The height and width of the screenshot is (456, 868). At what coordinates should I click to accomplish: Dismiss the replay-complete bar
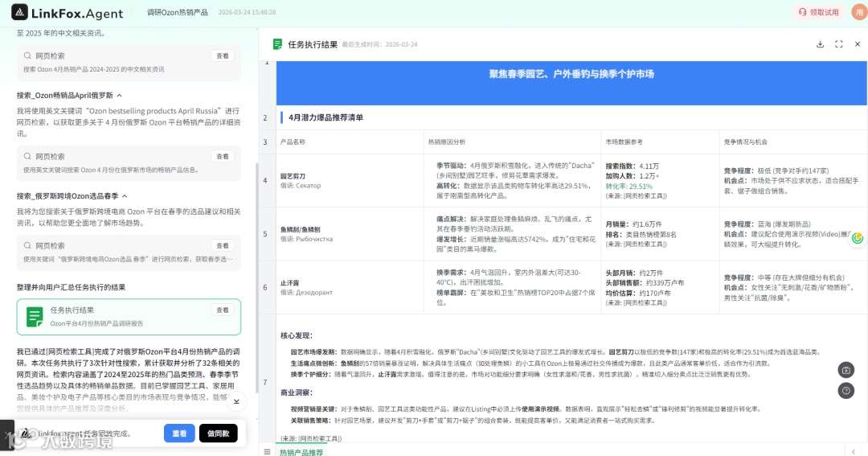point(6,436)
